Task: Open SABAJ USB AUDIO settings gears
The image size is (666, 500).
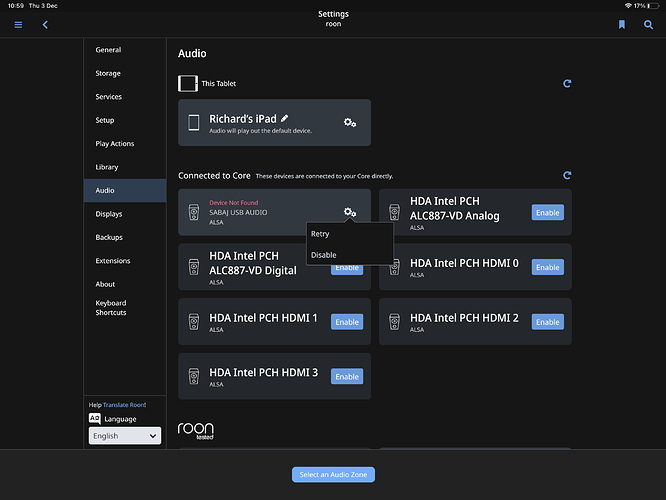Action: [350, 212]
